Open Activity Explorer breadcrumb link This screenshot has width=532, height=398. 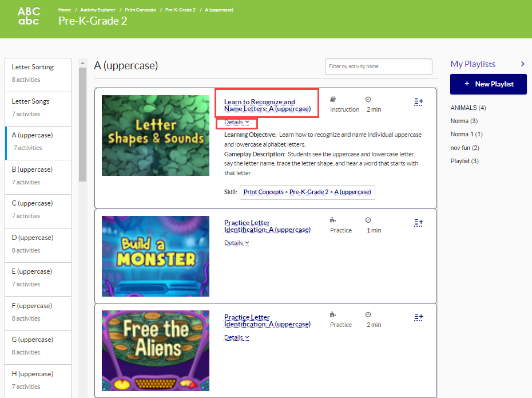pyautogui.click(x=97, y=10)
